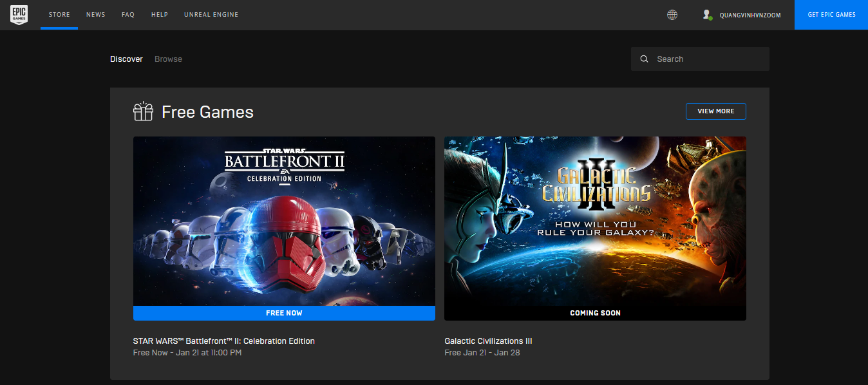
Task: Click the search magnifier icon
Action: click(644, 59)
